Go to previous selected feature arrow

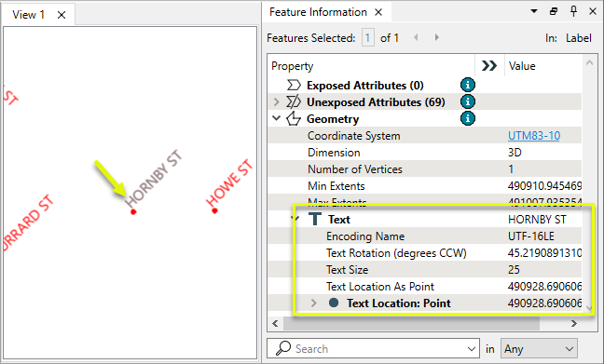(x=416, y=37)
